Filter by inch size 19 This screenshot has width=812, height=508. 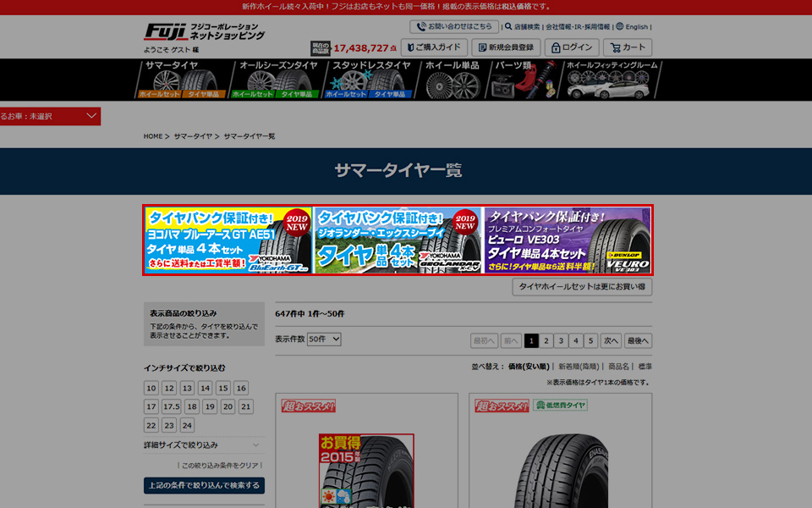tap(210, 407)
